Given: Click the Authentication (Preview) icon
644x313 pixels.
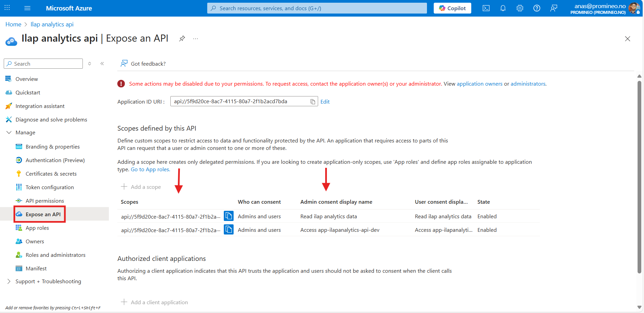Looking at the screenshot, I should [x=19, y=160].
